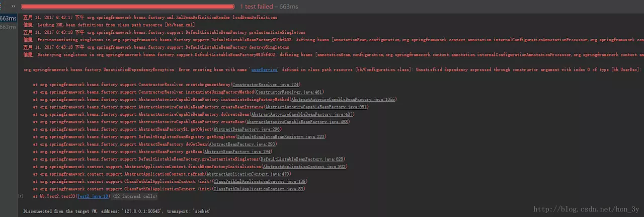Click the DefaultListableBeanFactory destroySingletons timestamp line
The image size is (644, 217).
(x=156, y=47)
